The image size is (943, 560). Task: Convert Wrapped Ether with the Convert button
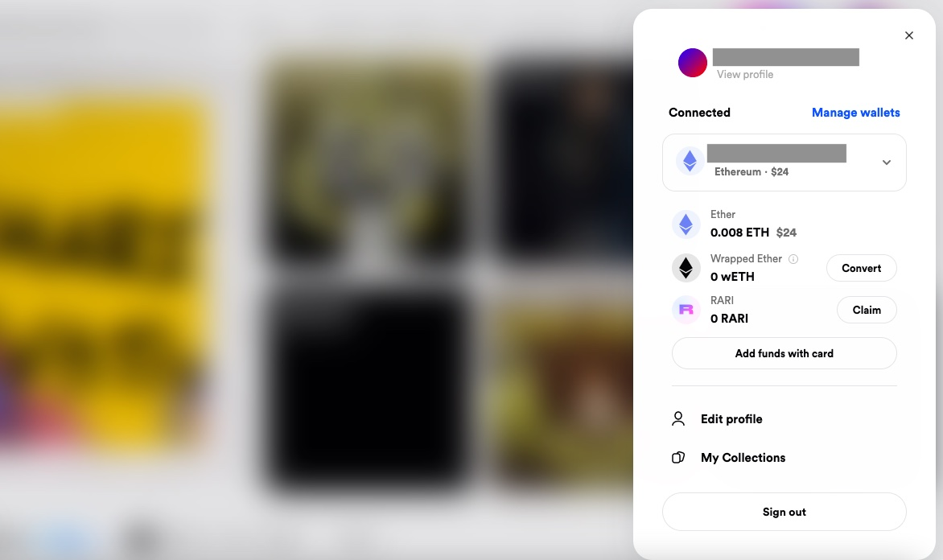tap(861, 268)
